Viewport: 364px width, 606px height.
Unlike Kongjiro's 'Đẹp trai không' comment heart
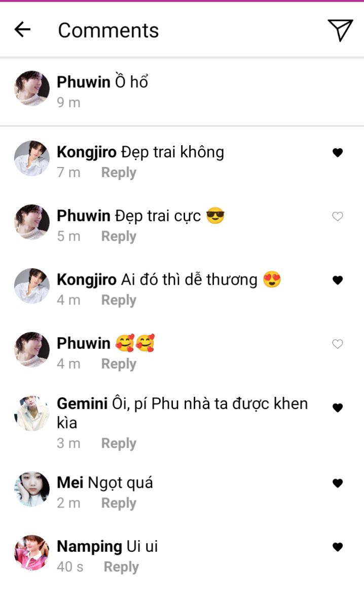(338, 153)
